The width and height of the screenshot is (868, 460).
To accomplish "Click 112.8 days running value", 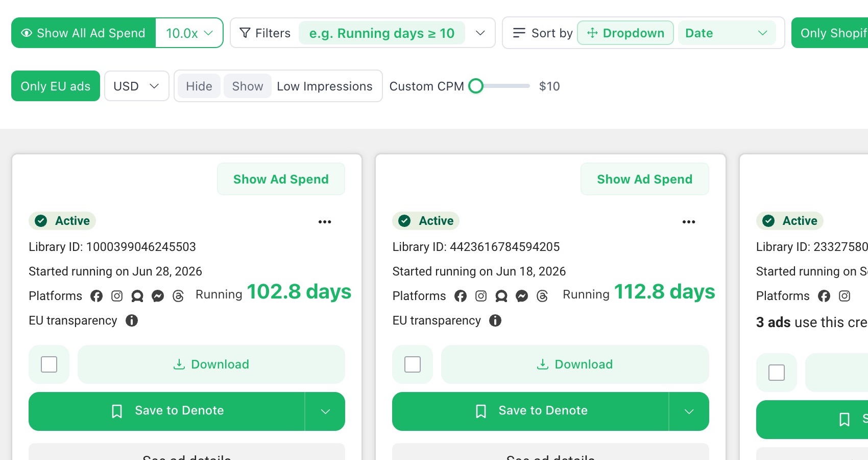I will (664, 292).
